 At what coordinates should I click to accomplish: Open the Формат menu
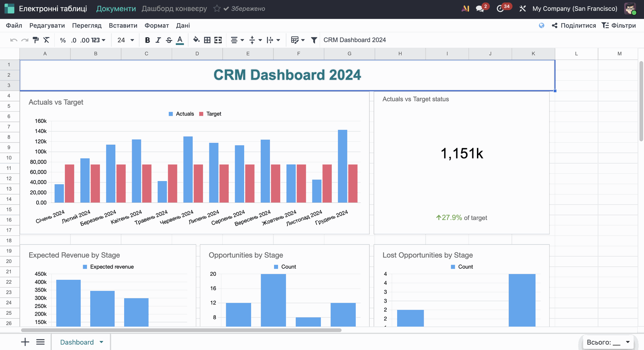[157, 26]
